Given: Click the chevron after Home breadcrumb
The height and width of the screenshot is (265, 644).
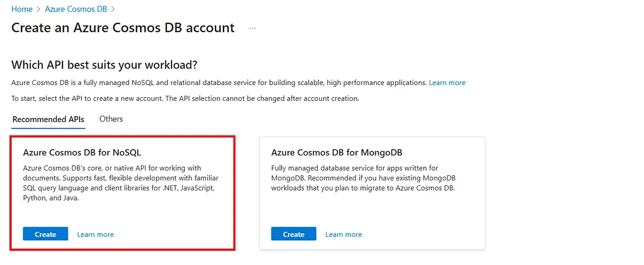Looking at the screenshot, I should tap(39, 9).
